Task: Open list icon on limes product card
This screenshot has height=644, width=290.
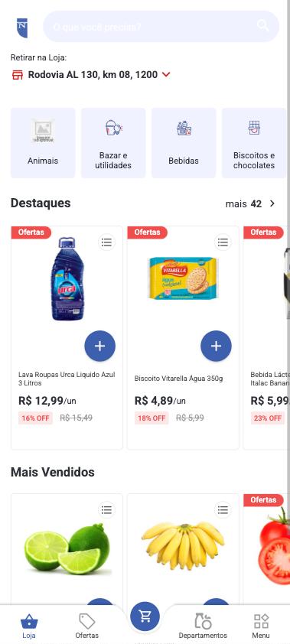Action: coord(107,510)
